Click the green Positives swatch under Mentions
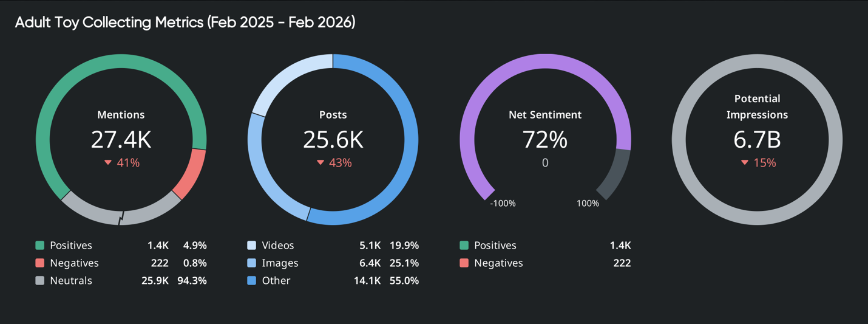This screenshot has height=324, width=868. (40, 246)
